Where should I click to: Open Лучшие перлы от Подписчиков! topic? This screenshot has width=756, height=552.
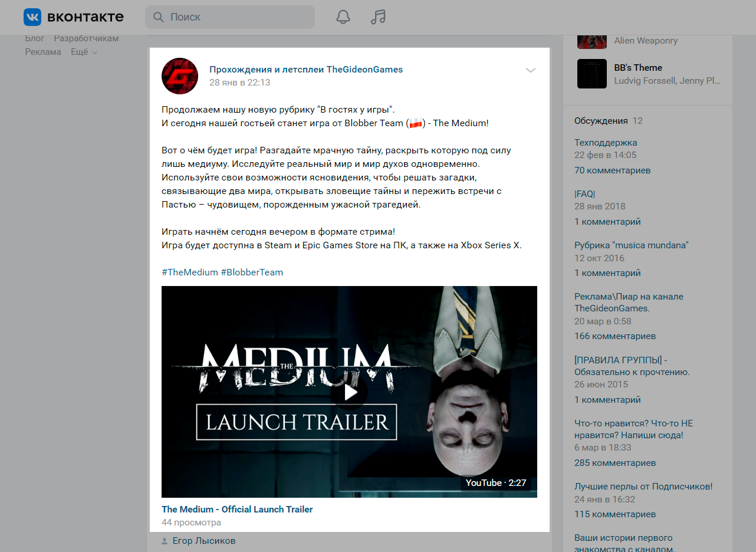[x=643, y=487]
